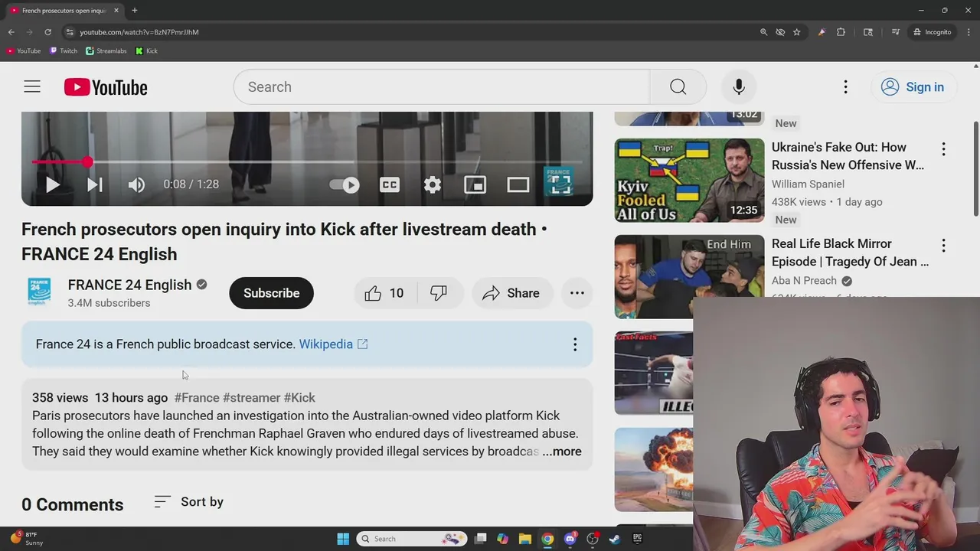Open options on the France 24 info panel

coord(575,344)
